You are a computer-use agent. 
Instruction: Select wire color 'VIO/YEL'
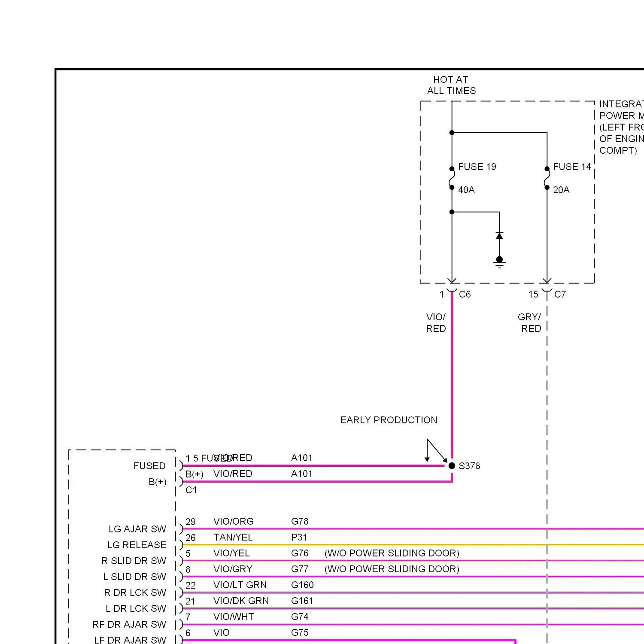coord(231,553)
